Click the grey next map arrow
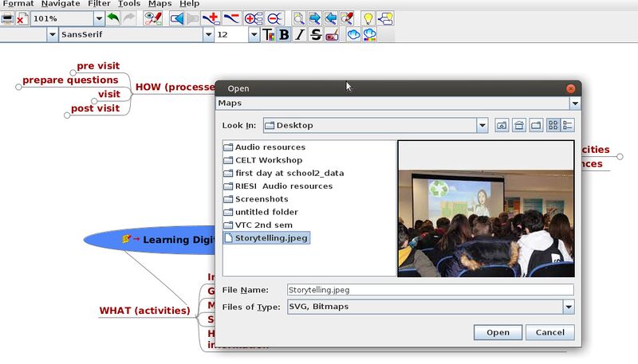638x364 pixels. coord(193,18)
